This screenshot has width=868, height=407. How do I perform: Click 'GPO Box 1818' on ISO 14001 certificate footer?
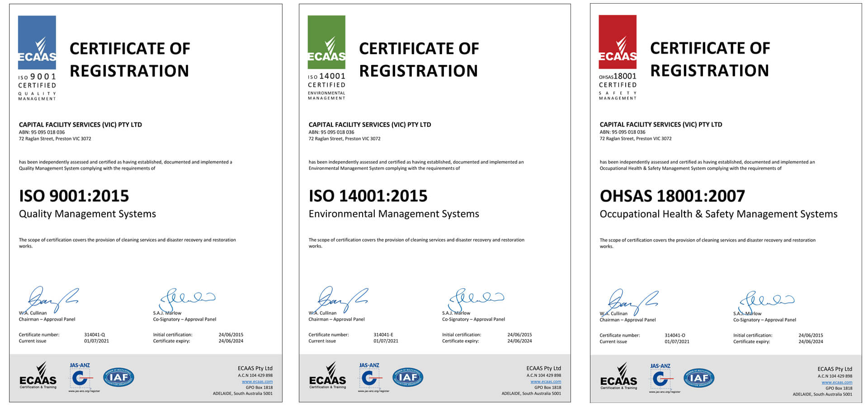[547, 387]
